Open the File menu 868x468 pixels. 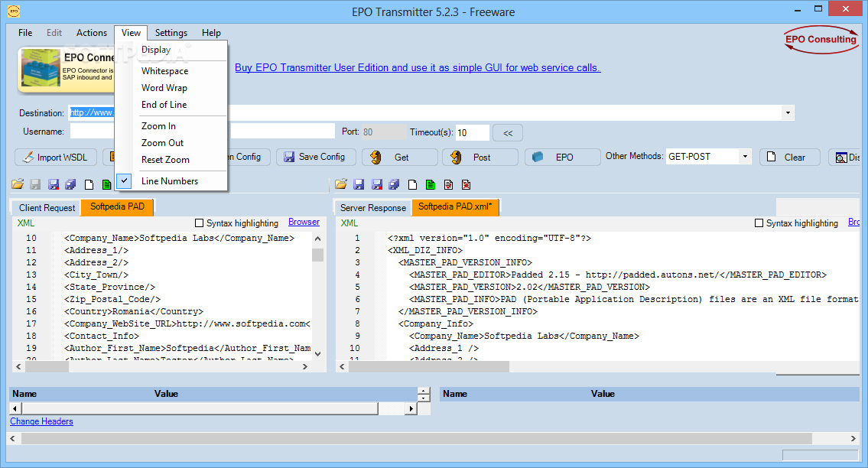pos(25,33)
